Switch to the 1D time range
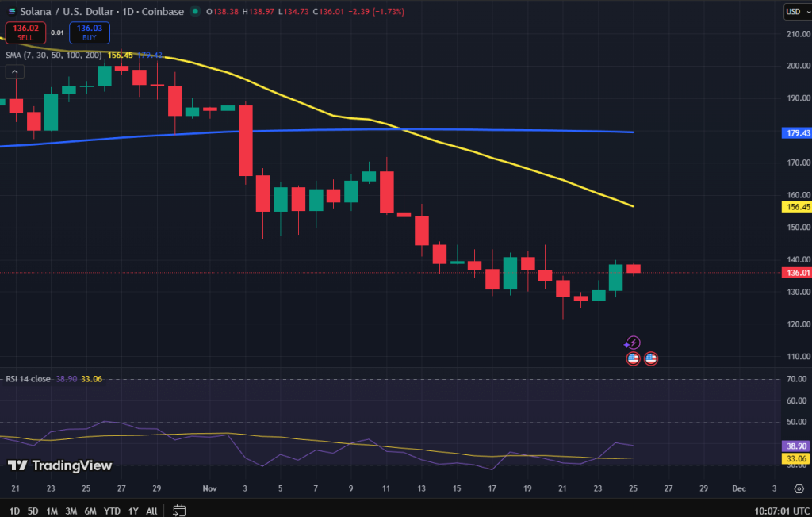The image size is (812, 517). point(14,511)
